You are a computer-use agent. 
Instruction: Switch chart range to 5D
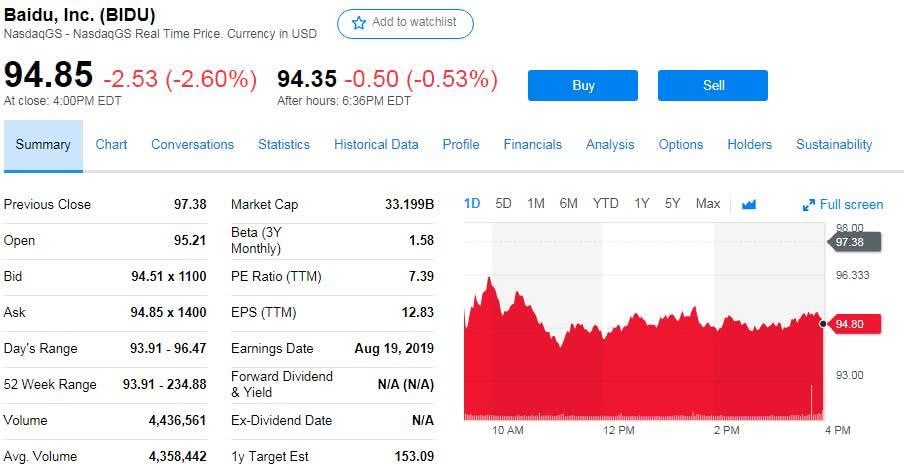503,203
